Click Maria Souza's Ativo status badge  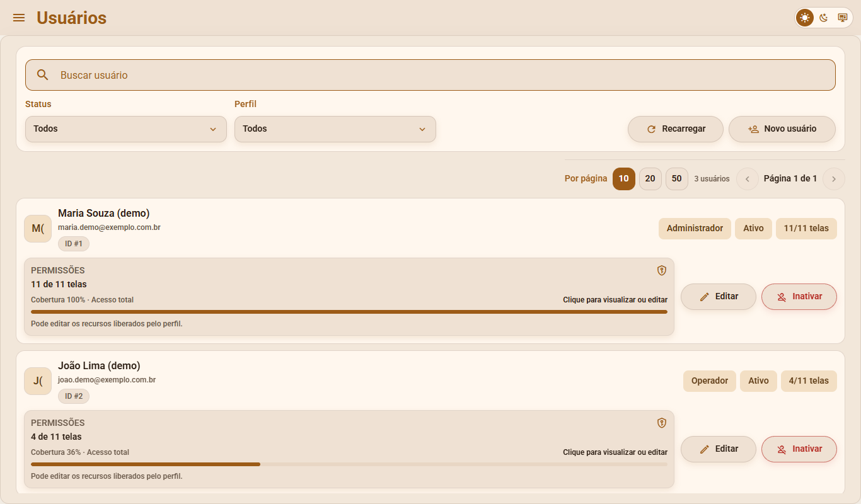[x=753, y=229]
